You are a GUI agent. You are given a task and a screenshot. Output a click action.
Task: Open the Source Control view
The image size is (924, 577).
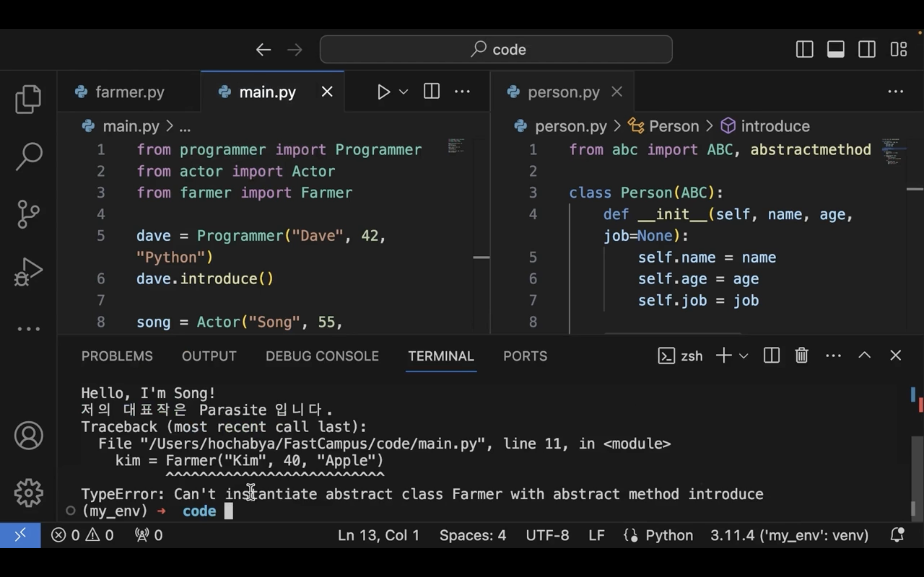28,214
